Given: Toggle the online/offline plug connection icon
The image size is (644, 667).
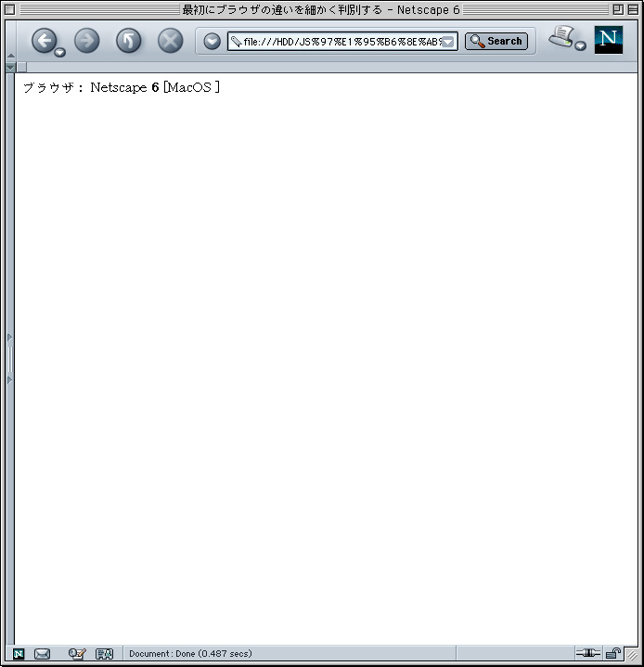Looking at the screenshot, I should pos(587,652).
